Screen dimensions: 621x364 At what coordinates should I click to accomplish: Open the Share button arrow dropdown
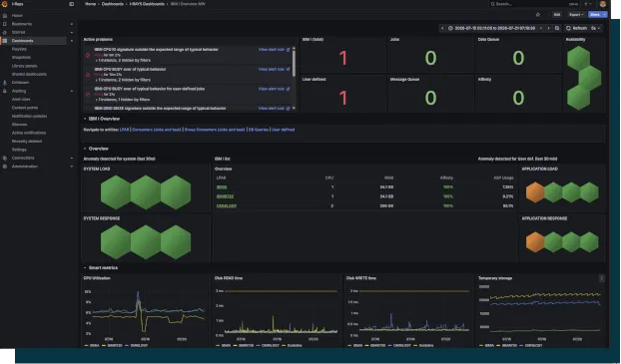point(604,15)
